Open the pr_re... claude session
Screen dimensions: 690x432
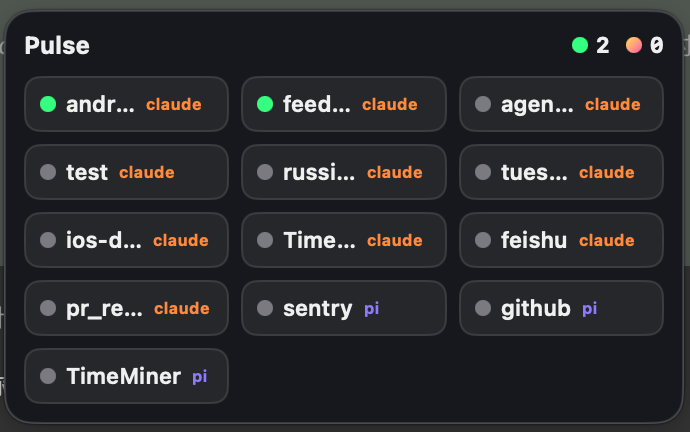coord(126,308)
